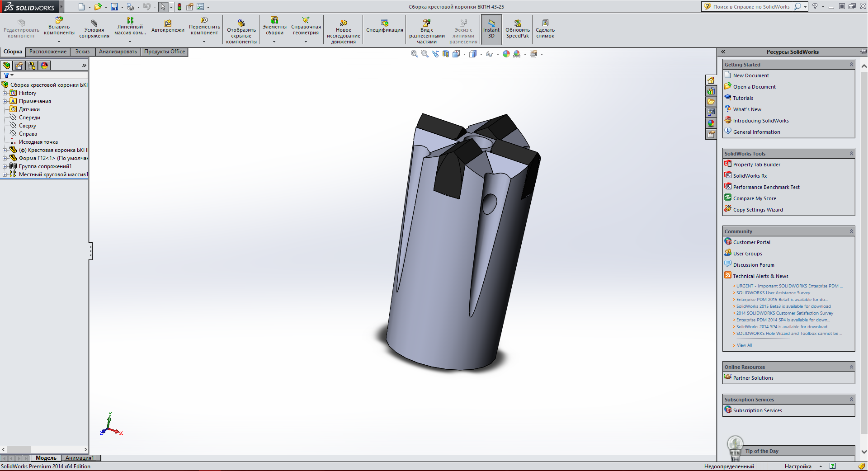The width and height of the screenshot is (868, 471).
Task: Open Property Tab Builder
Action: click(x=756, y=165)
